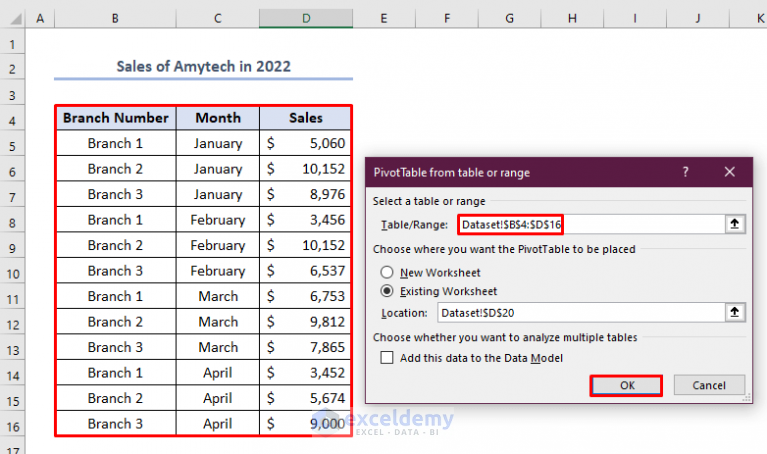Screen dimensions: 767x454
Task: Open dialog help question mark
Action: (x=685, y=172)
